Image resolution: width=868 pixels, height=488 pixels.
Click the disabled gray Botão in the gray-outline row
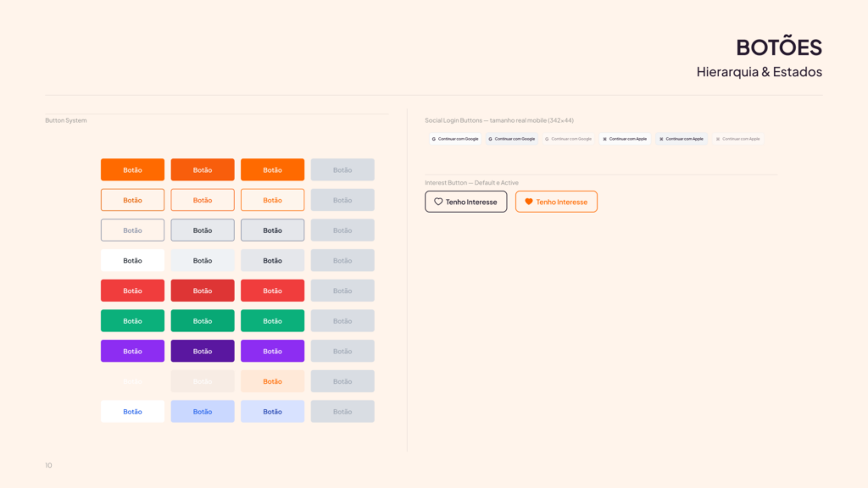click(342, 230)
